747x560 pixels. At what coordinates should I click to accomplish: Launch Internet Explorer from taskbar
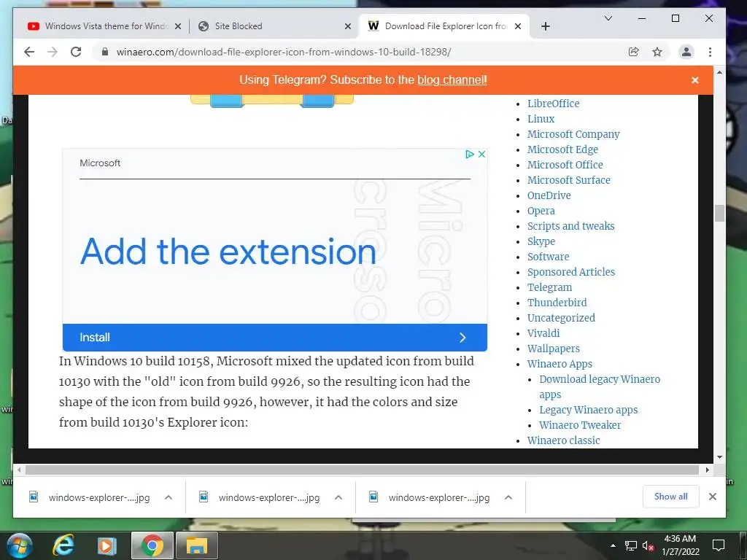coord(63,545)
